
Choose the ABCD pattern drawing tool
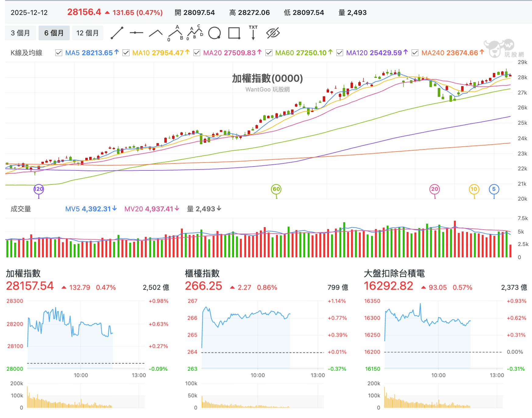[x=195, y=32]
